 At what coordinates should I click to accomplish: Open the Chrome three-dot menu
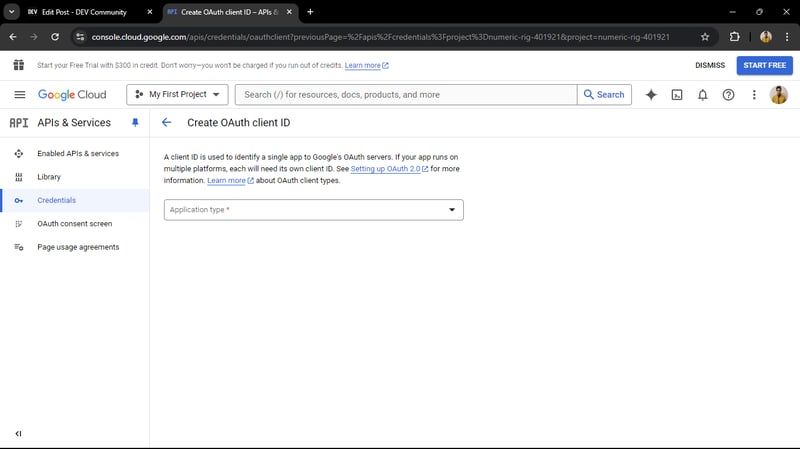pyautogui.click(x=787, y=37)
